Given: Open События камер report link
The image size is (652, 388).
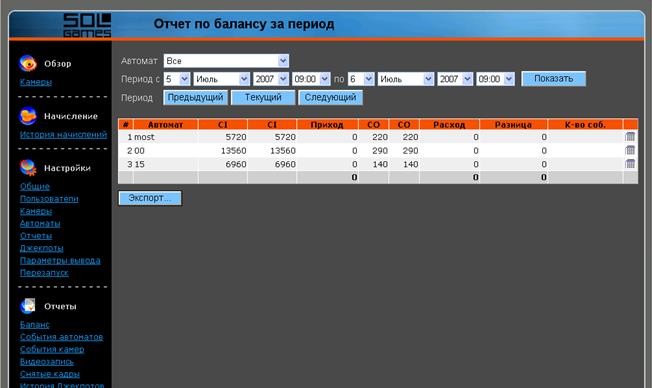Looking at the screenshot, I should click(x=52, y=349).
